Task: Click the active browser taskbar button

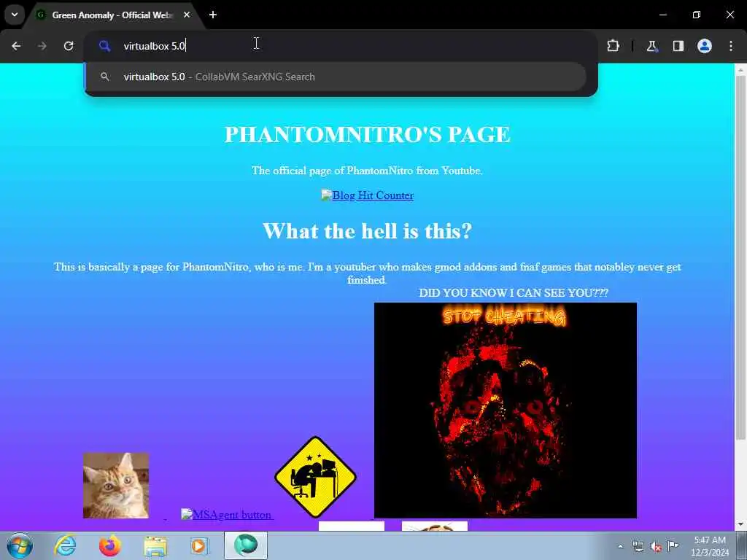Action: [246, 545]
